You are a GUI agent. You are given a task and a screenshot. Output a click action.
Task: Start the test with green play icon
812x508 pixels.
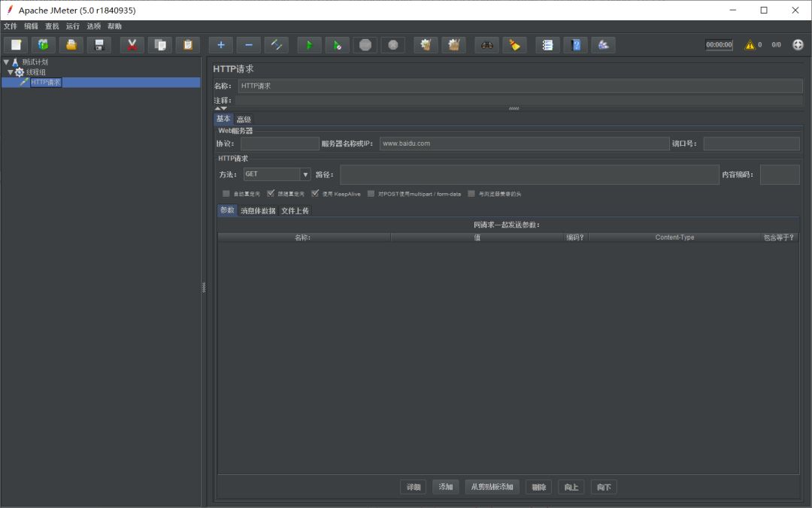click(x=309, y=45)
